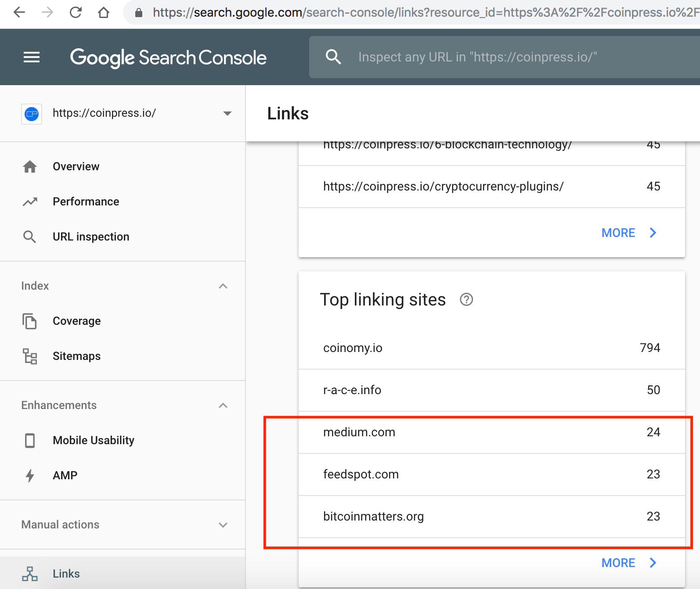This screenshot has width=700, height=589.
Task: Click the browser forward arrow
Action: click(x=47, y=12)
